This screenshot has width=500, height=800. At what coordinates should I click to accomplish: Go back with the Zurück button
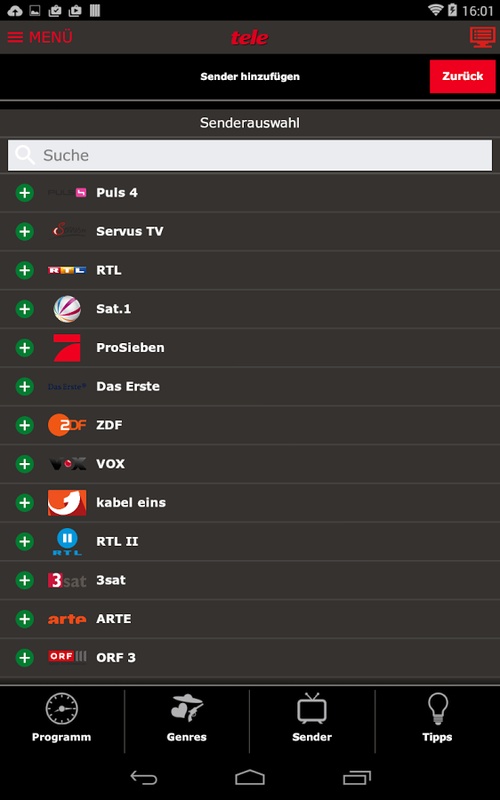(x=462, y=77)
